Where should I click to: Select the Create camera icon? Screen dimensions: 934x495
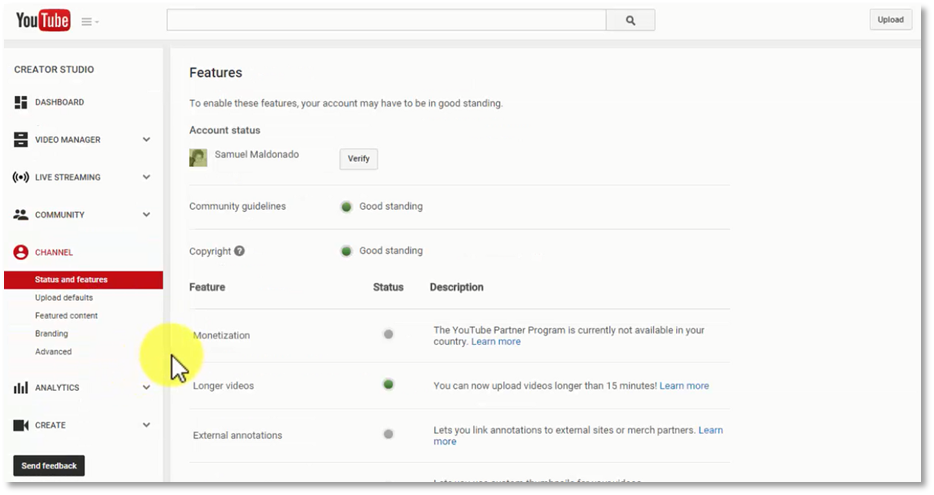[21, 425]
